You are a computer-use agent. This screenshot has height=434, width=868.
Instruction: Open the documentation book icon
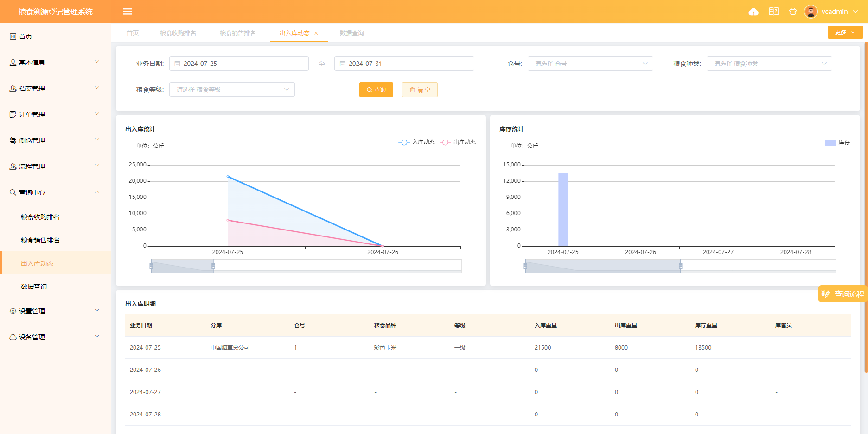[x=773, y=12]
